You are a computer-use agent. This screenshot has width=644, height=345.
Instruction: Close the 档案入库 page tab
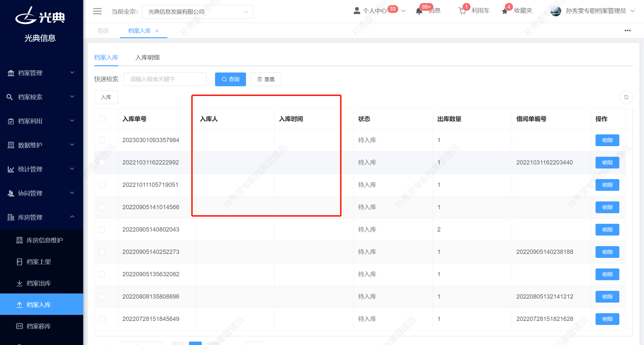[x=157, y=31]
